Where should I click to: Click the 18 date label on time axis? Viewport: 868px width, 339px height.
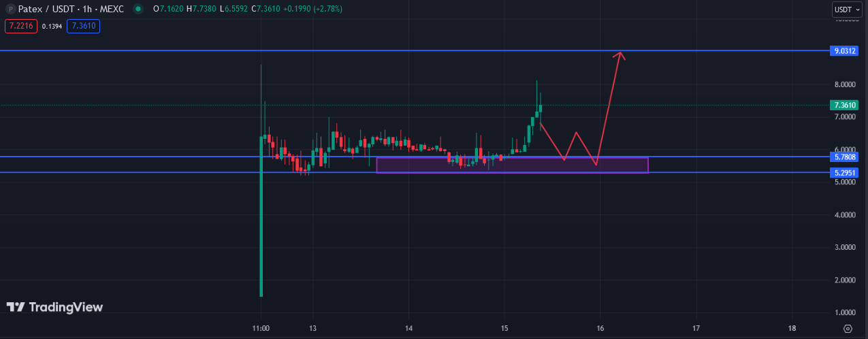click(792, 328)
